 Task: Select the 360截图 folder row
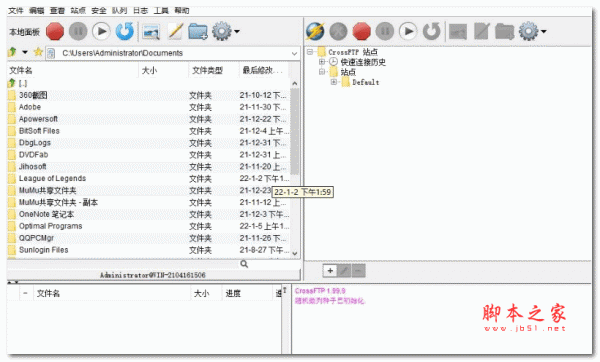[148, 95]
